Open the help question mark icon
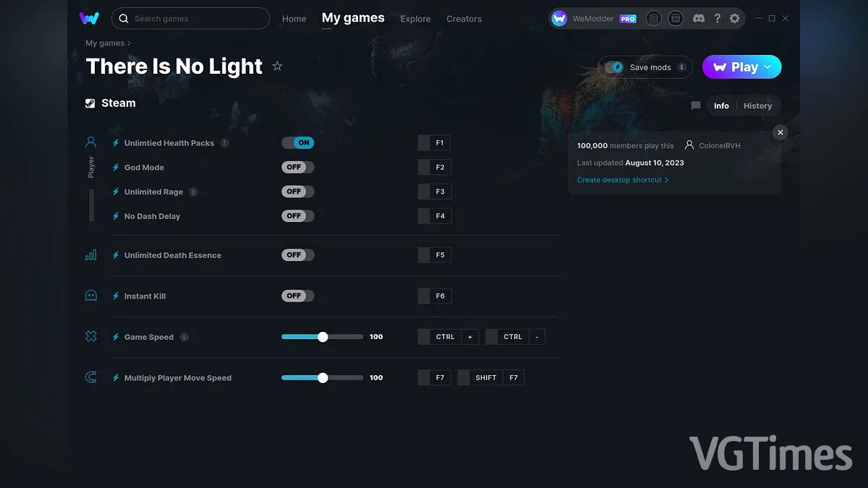 point(717,18)
